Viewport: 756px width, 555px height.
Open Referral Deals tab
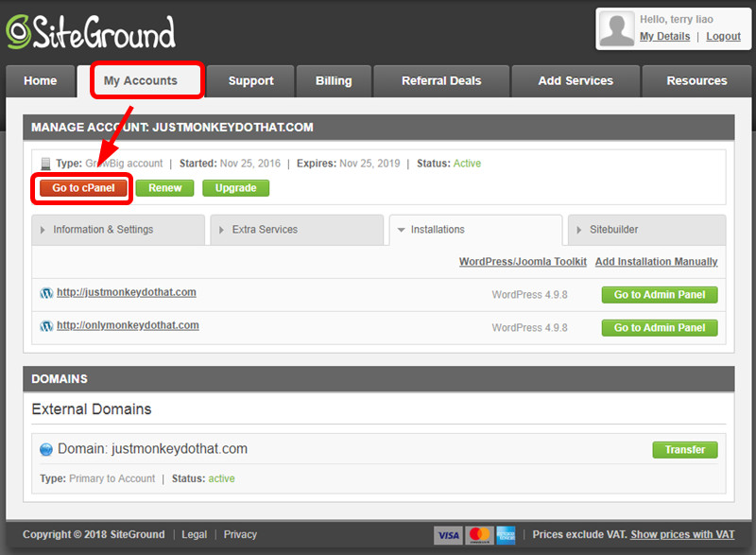point(441,81)
